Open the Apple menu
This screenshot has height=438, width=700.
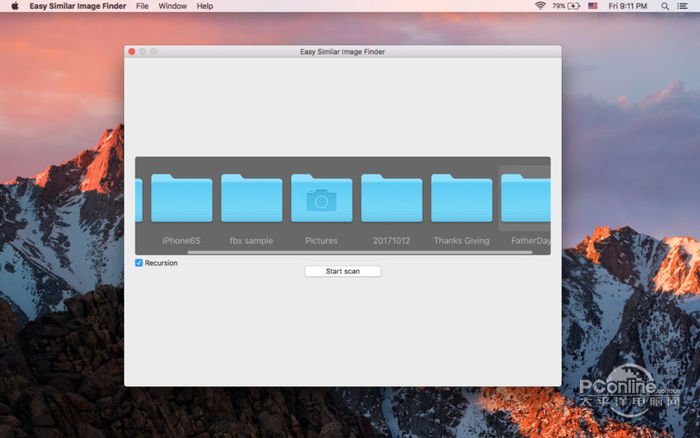[15, 6]
